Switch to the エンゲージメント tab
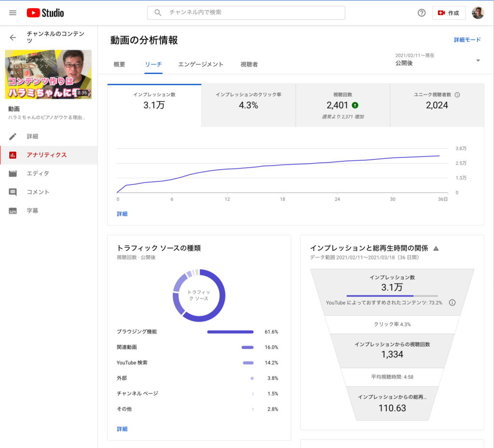The width and height of the screenshot is (494, 448). point(202,63)
